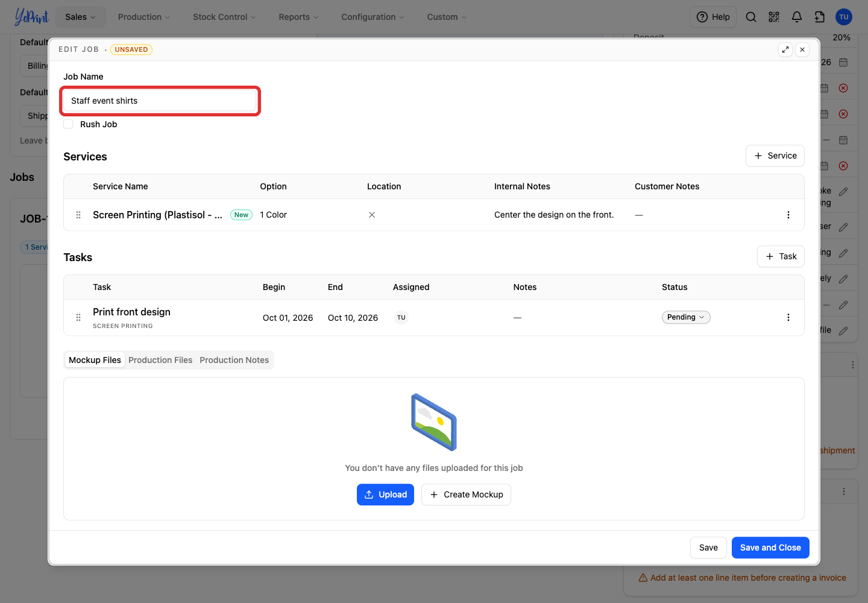Add a new Task
This screenshot has height=603, width=868.
[781, 256]
